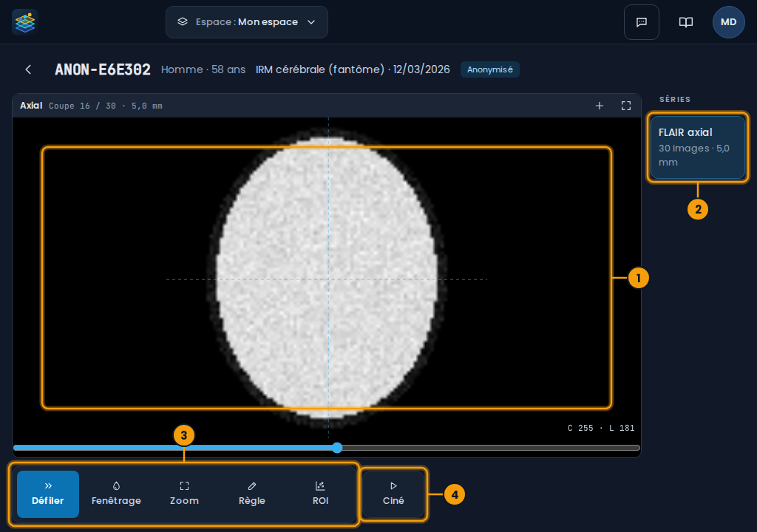
Task: Select the Fenêtrage windowing tool
Action: tap(116, 494)
